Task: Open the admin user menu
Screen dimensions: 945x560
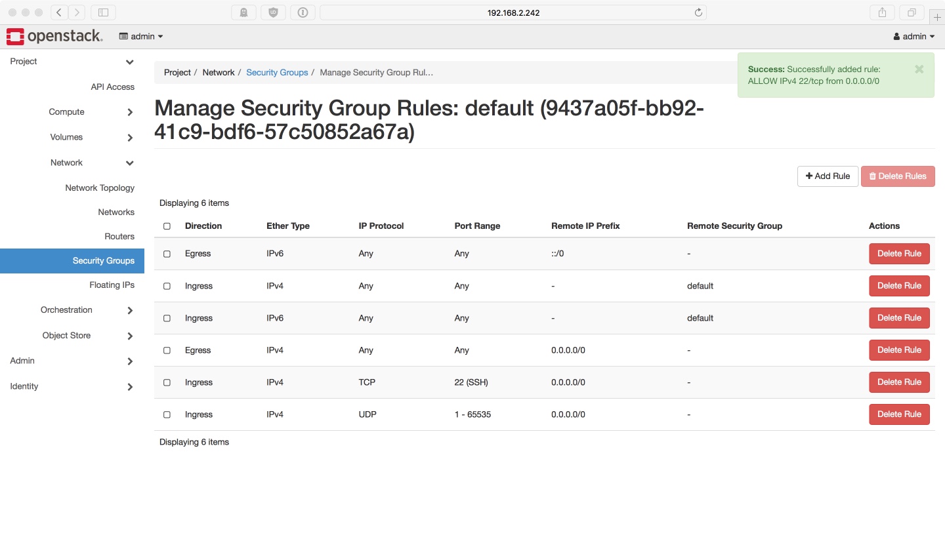Action: point(913,37)
